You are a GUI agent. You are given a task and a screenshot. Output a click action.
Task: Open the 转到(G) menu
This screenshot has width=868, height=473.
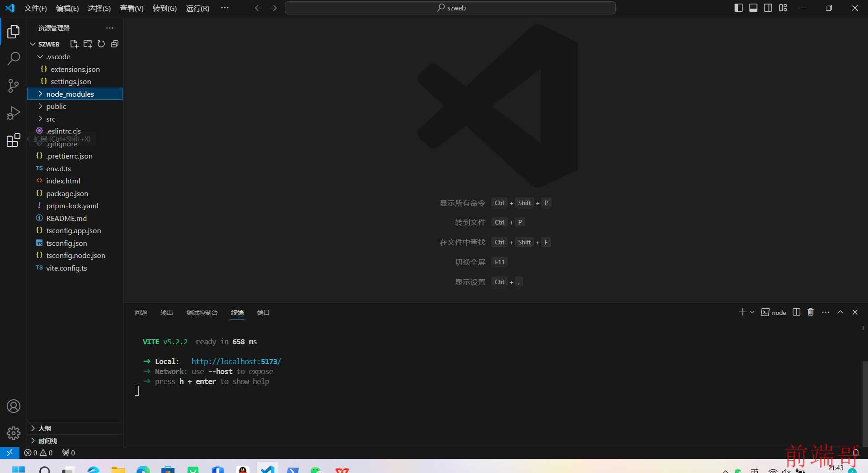tap(165, 8)
